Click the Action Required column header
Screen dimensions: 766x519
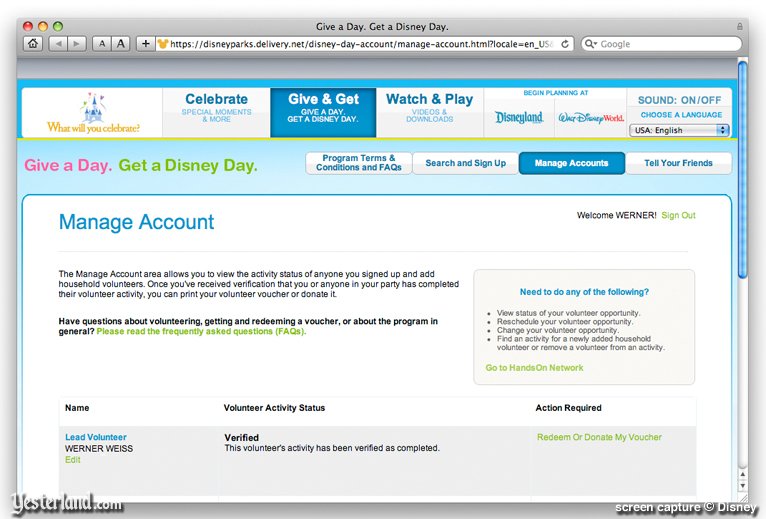(x=568, y=408)
